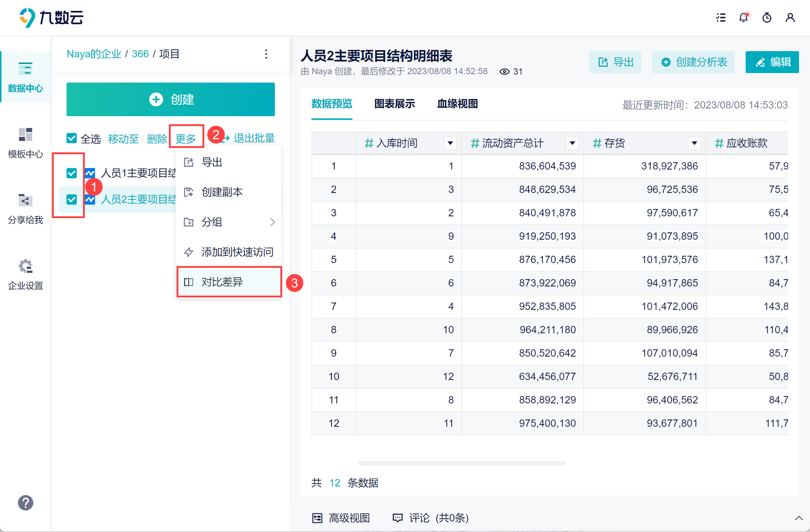This screenshot has height=532, width=810.
Task: Click the 12 record count number
Action: (x=335, y=483)
